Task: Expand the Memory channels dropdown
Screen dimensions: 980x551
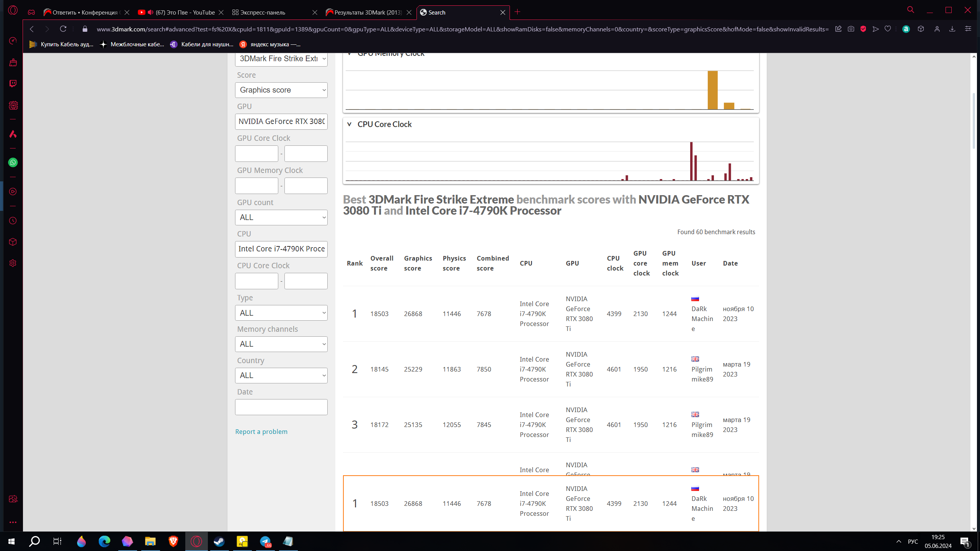Action: pos(281,344)
